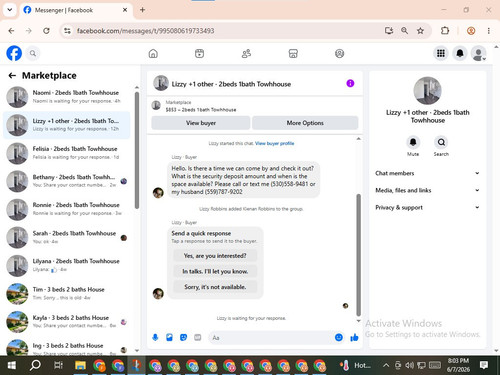Open Windows taskbar search

pos(35,365)
